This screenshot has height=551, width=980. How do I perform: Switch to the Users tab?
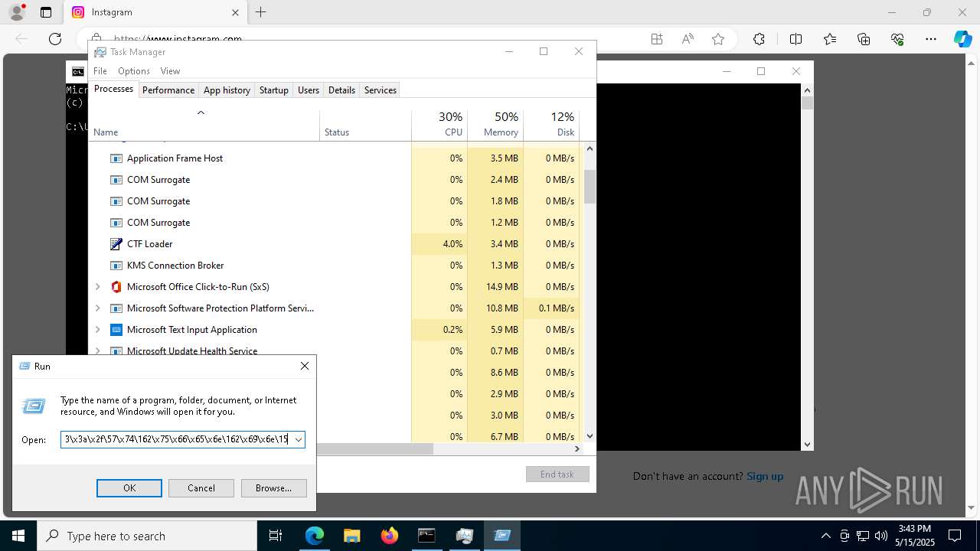(x=309, y=90)
